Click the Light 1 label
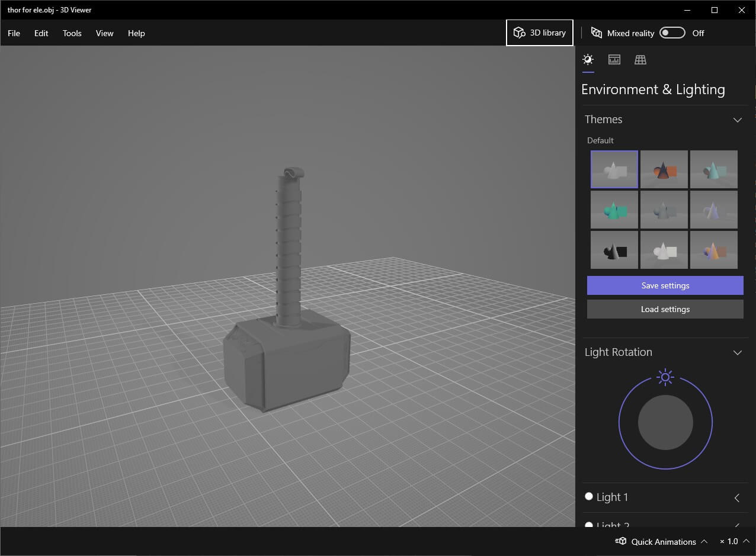This screenshot has width=756, height=556. pyautogui.click(x=612, y=497)
